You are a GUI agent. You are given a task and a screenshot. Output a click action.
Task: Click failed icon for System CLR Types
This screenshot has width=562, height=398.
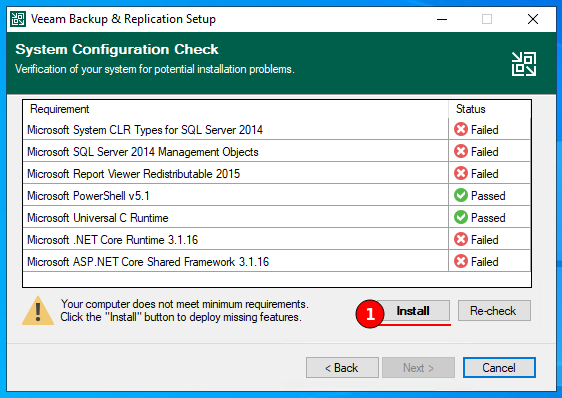[x=461, y=129]
